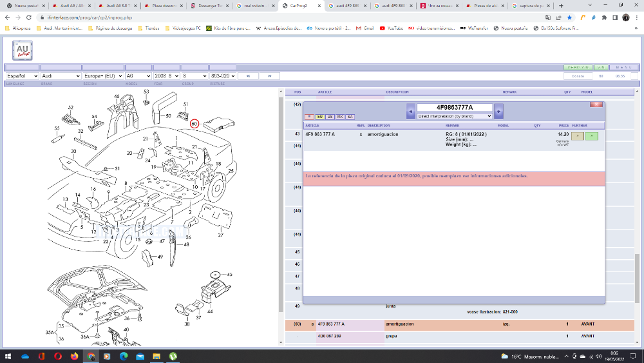Open the Gmail bookmark link
Image resolution: width=644 pixels, height=363 pixels.
[x=365, y=28]
